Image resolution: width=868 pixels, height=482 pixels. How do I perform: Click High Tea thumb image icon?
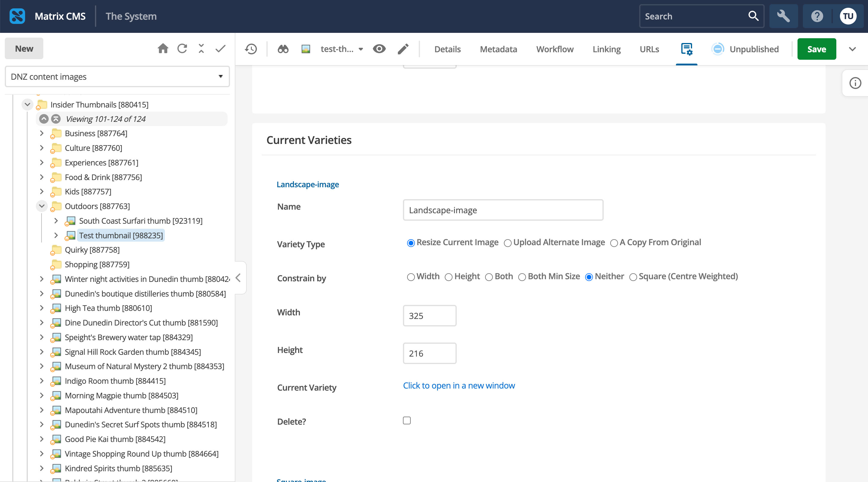coord(56,308)
